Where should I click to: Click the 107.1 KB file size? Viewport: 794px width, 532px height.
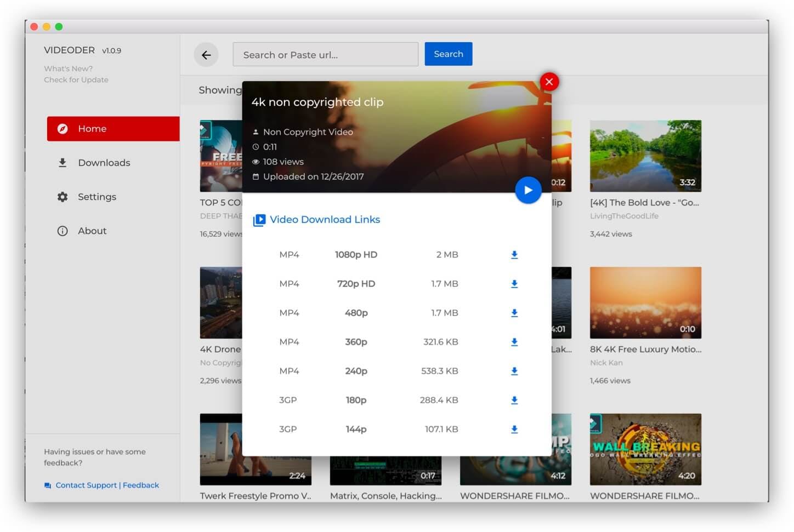(x=441, y=429)
